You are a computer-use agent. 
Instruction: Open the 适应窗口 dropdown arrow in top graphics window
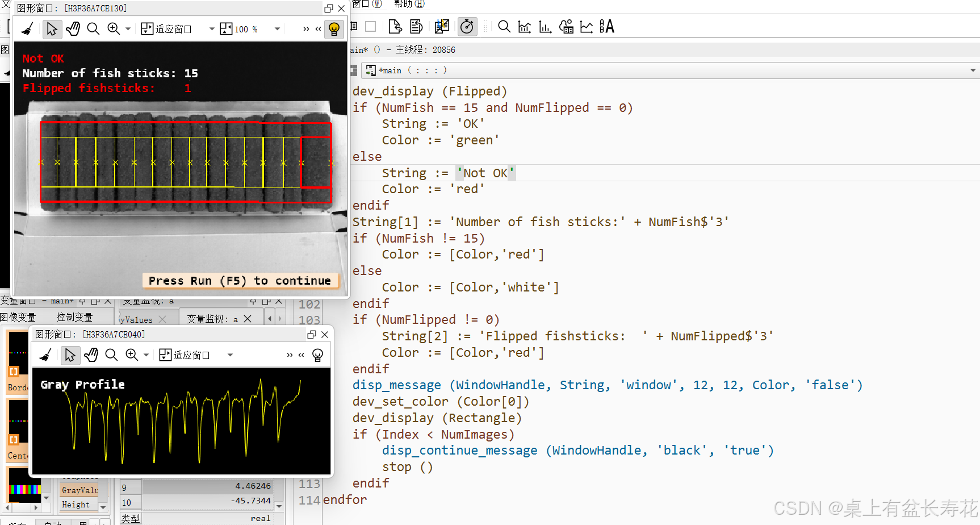[x=212, y=29]
